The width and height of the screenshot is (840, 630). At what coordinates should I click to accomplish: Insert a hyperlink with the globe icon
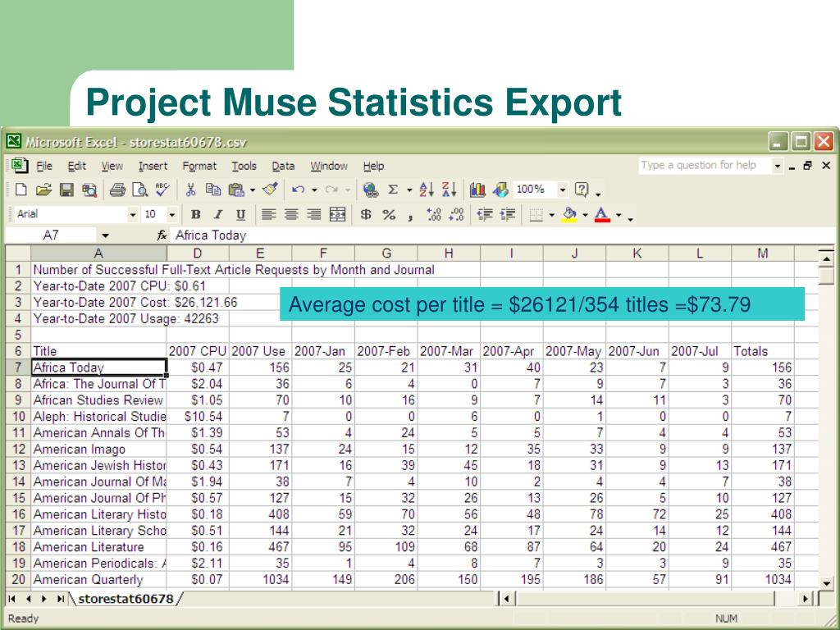(x=370, y=189)
